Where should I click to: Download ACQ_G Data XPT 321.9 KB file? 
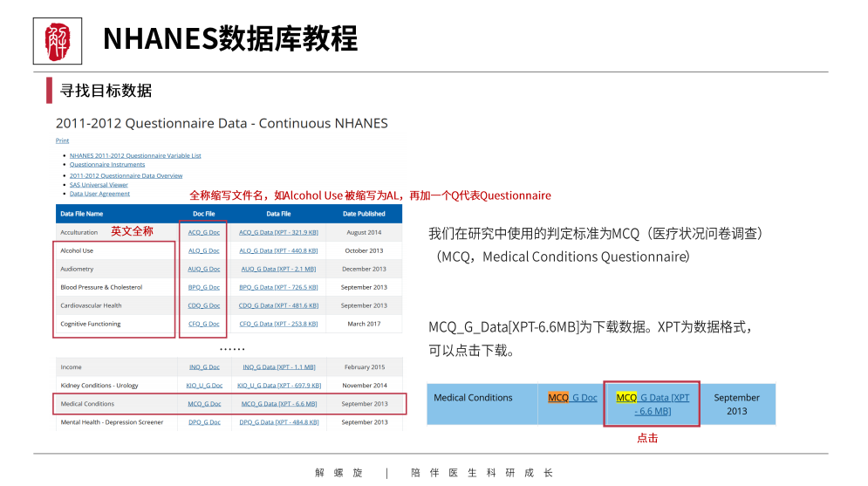tap(278, 232)
